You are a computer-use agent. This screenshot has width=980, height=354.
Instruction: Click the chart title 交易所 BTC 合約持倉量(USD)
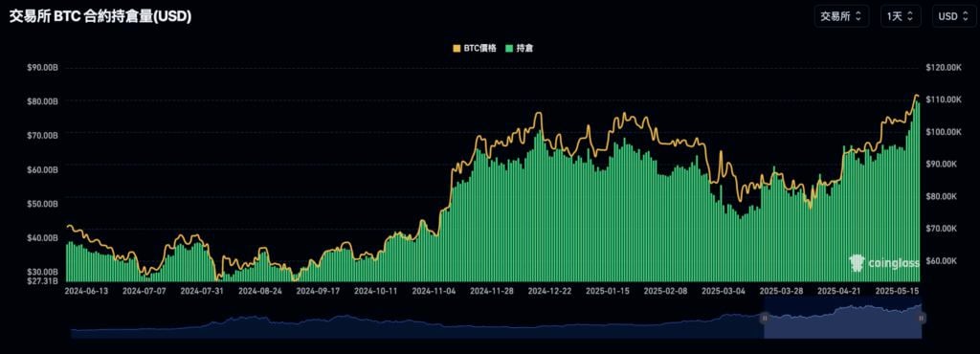[x=100, y=17]
